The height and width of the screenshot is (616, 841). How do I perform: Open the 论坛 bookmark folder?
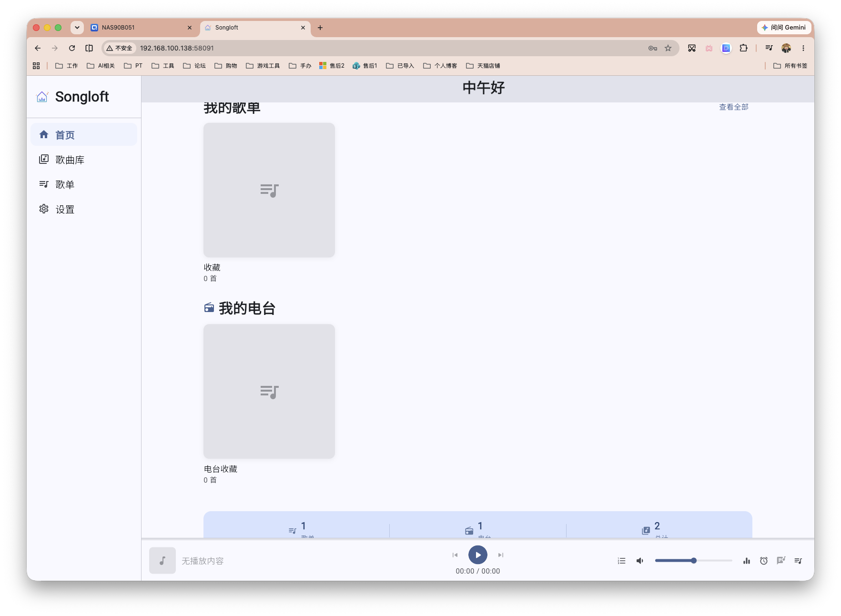[x=194, y=66]
